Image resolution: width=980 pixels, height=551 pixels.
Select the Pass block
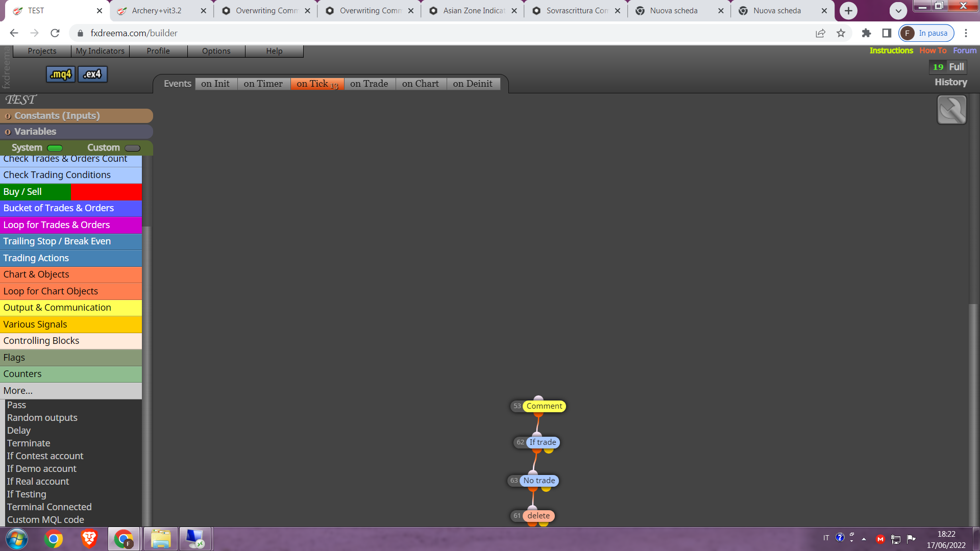[x=16, y=405]
